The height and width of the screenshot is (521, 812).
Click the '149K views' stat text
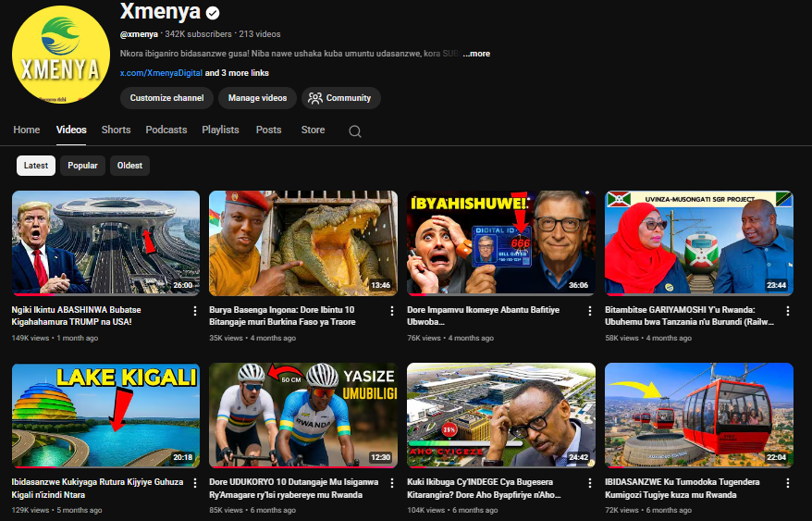(31, 338)
